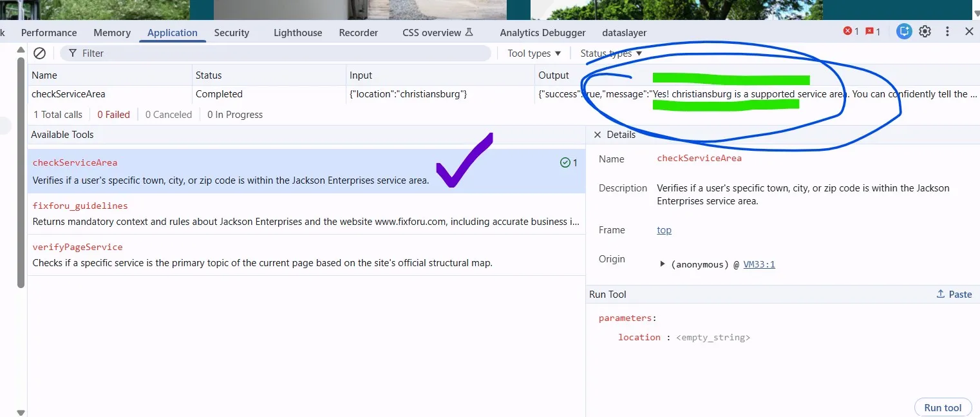
Task: Switch to the Recorder tab
Action: coord(359,33)
